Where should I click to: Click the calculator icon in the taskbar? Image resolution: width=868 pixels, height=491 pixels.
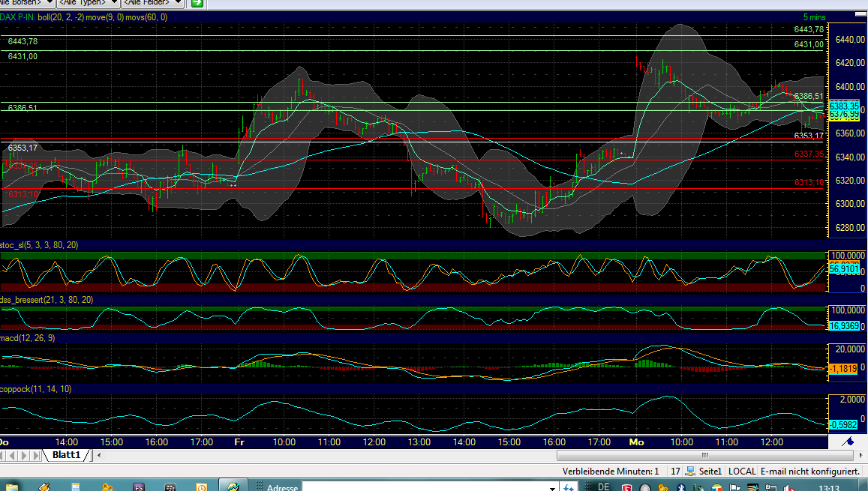(75, 486)
